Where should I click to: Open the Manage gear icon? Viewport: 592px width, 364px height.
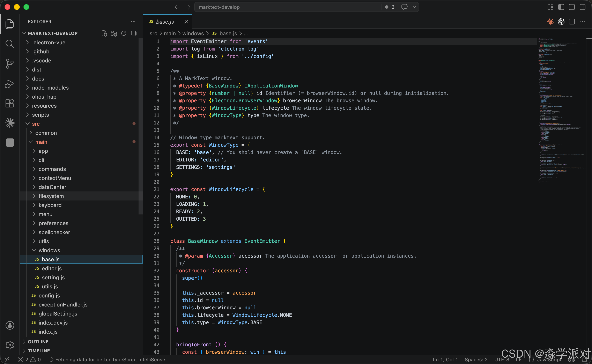pyautogui.click(x=10, y=345)
